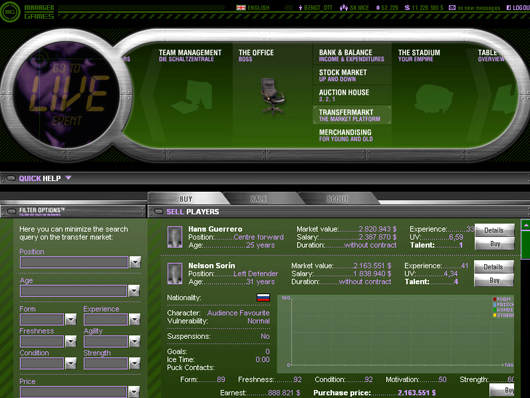Toggle the Filter Options panel pill

coord(11,211)
